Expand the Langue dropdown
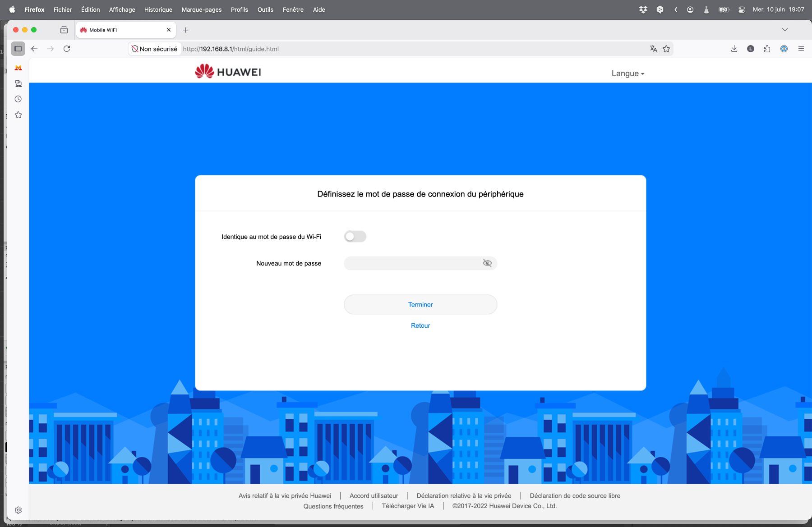 [627, 73]
